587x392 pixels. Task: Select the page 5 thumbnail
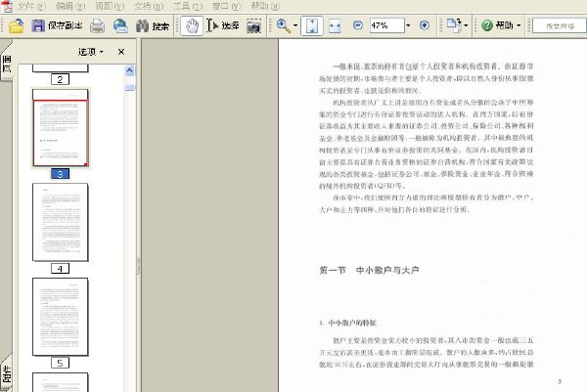coord(61,317)
